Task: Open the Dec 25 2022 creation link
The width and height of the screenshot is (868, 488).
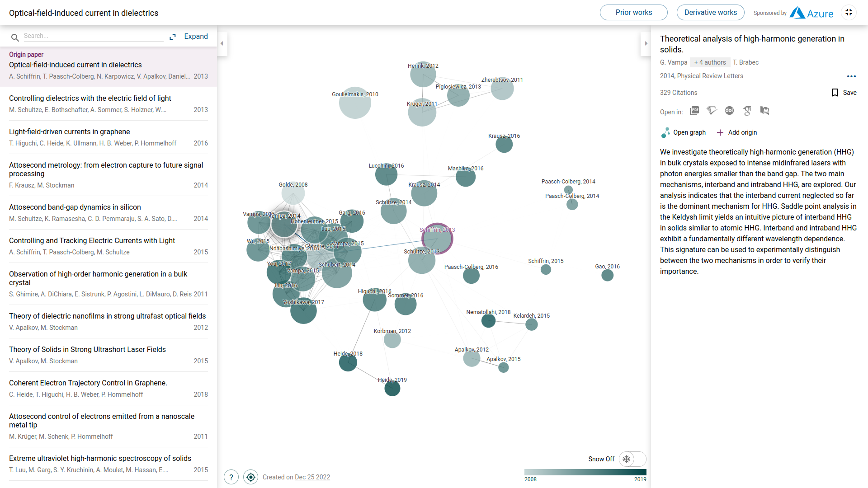Action: pyautogui.click(x=312, y=477)
